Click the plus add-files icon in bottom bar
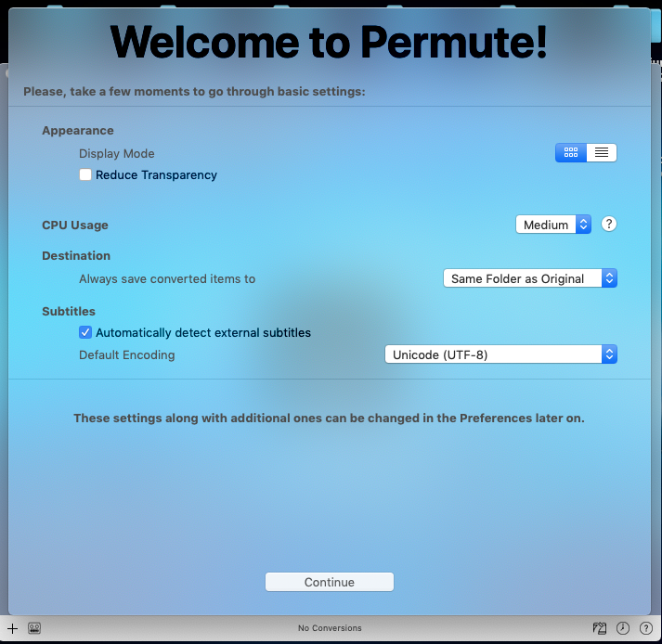This screenshot has height=644, width=662. coord(12,628)
